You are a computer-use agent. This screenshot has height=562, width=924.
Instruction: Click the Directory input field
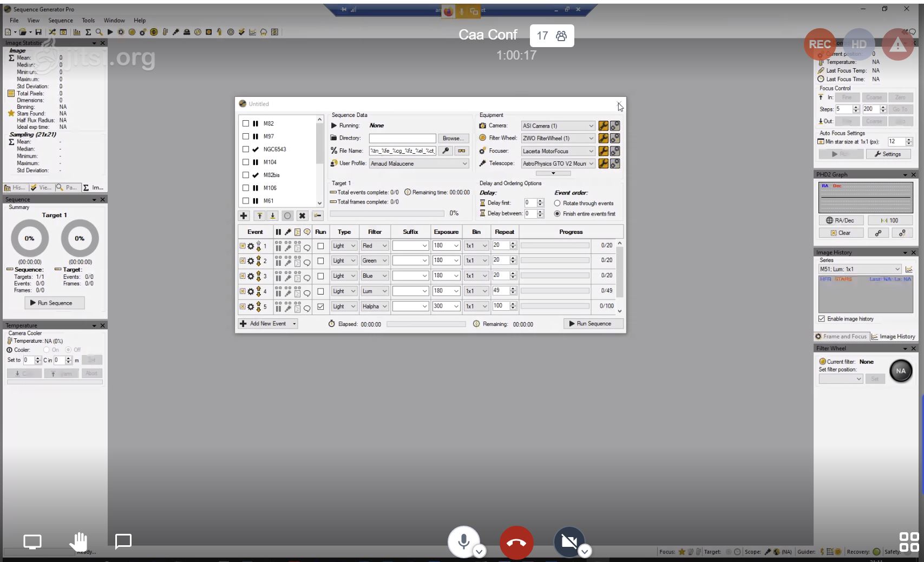coord(402,138)
